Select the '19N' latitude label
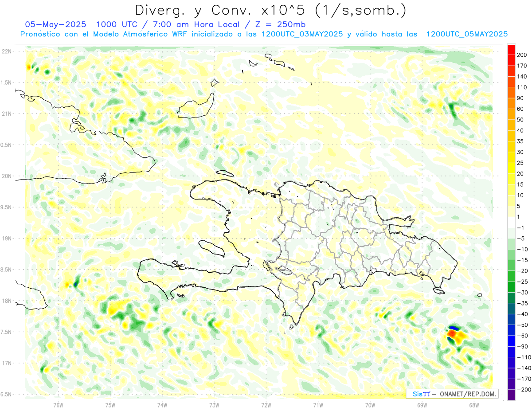 coord(7,239)
